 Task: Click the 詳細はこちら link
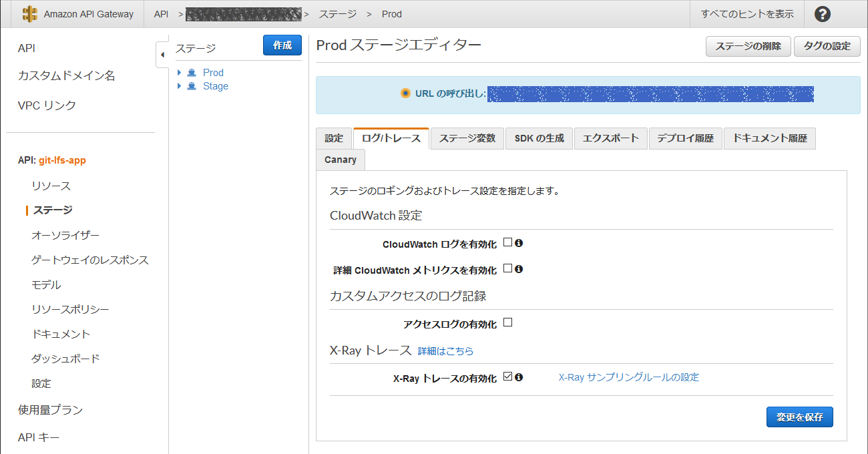tap(445, 350)
